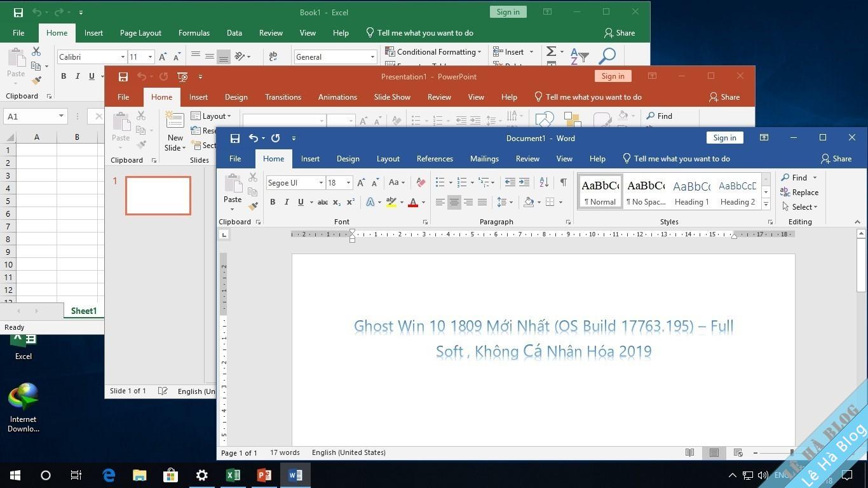Open Segoe UI font name dropdown in Word
Screen dimensions: 868x488
[321, 182]
